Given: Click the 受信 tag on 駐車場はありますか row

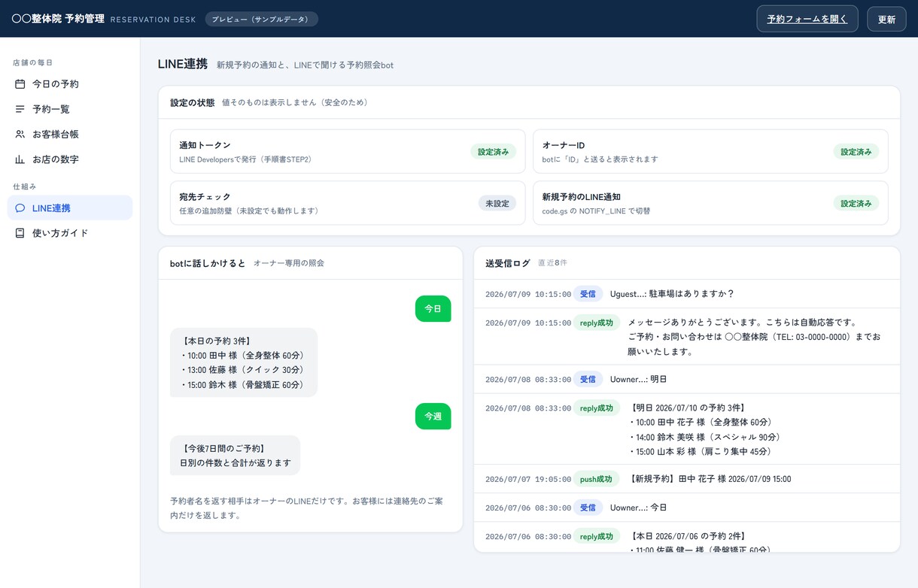Looking at the screenshot, I should [x=588, y=294].
